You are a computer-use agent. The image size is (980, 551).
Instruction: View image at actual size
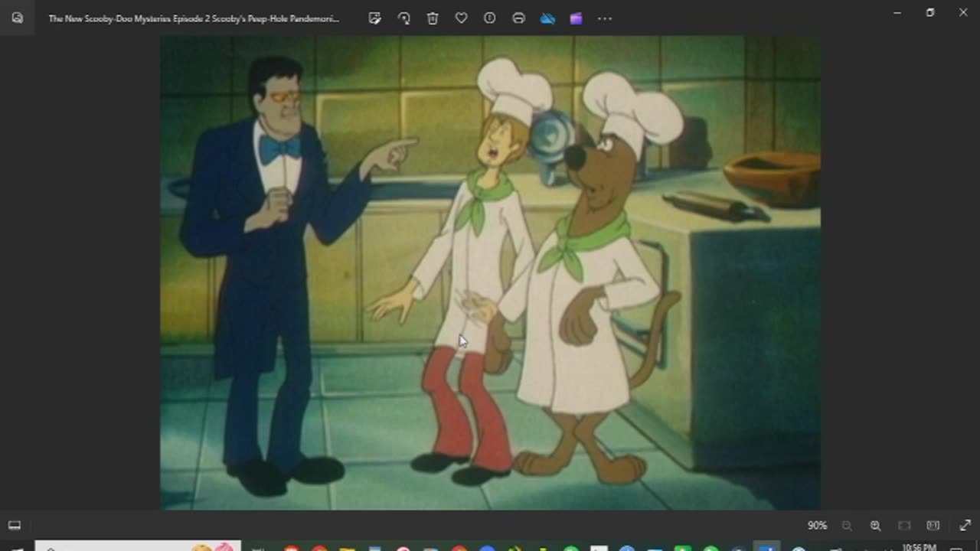pos(933,526)
